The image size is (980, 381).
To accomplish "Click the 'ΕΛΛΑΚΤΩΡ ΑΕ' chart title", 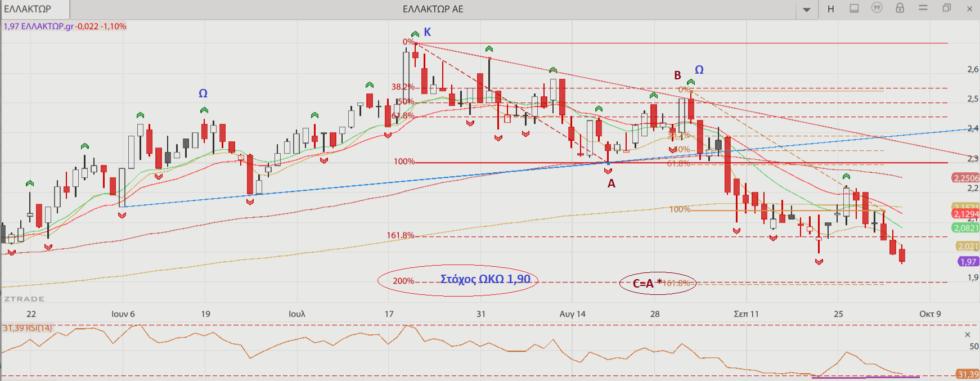I will tap(433, 9).
